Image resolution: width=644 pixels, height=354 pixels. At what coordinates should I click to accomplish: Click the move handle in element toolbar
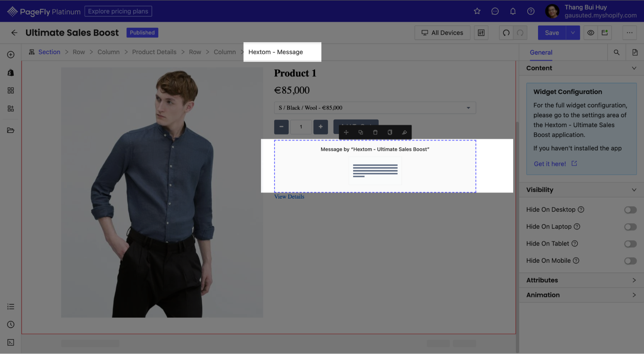(346, 132)
